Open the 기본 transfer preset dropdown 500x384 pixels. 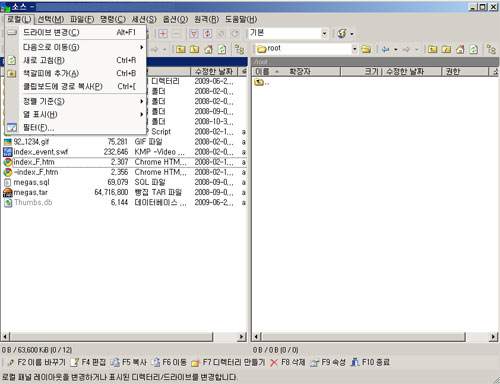pyautogui.click(x=324, y=33)
